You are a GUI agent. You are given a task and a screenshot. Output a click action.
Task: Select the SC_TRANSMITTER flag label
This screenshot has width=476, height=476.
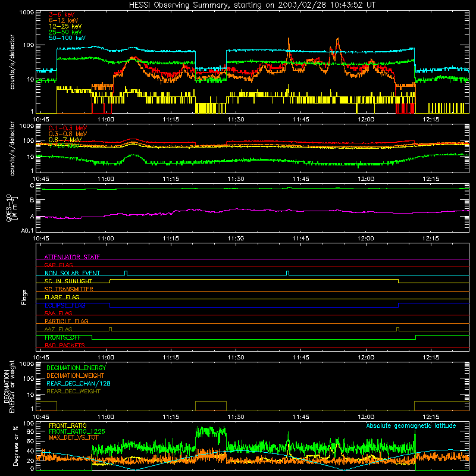pyautogui.click(x=68, y=289)
